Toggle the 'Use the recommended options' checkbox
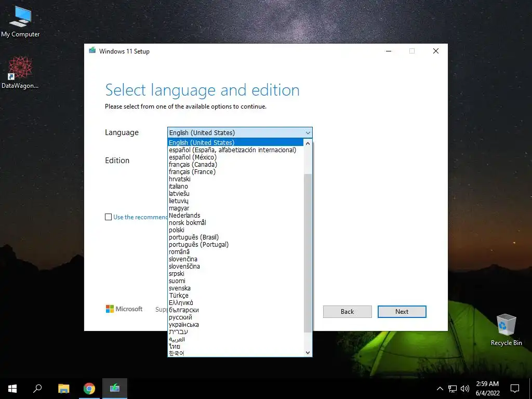This screenshot has width=532, height=399. [108, 217]
